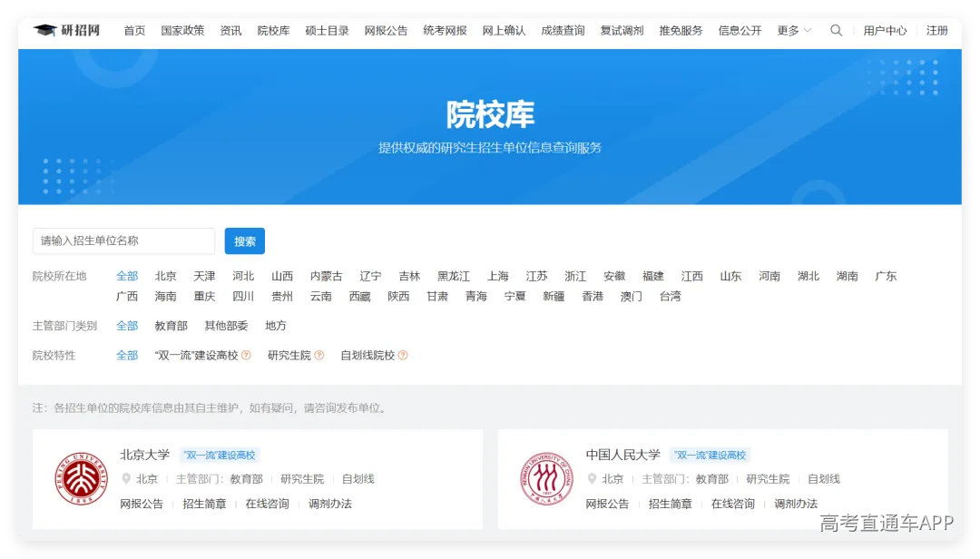Filter by location 新疆
980x559 pixels.
554,296
